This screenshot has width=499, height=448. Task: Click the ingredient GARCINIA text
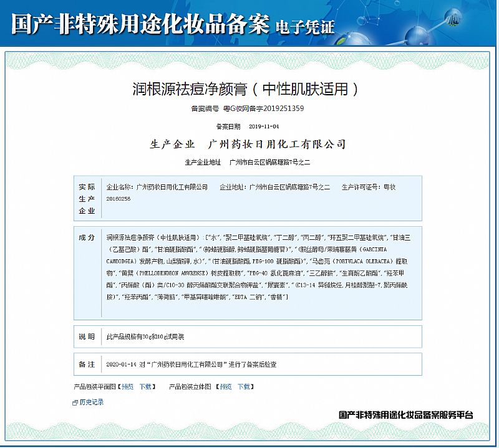coord(375,249)
